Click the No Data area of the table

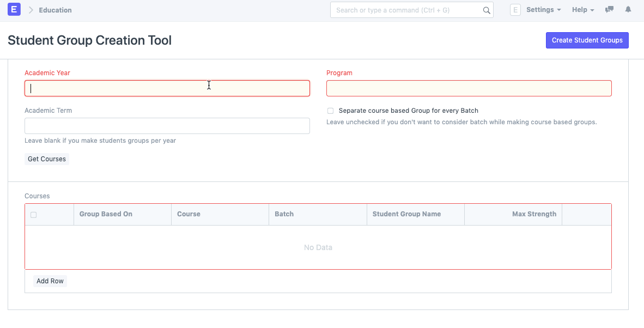click(x=318, y=247)
